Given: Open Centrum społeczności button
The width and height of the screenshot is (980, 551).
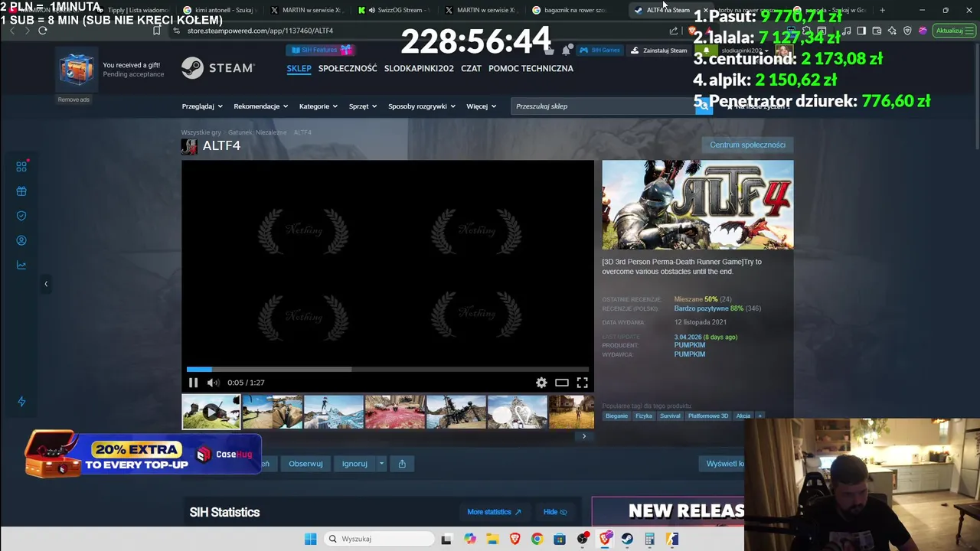Looking at the screenshot, I should [747, 145].
